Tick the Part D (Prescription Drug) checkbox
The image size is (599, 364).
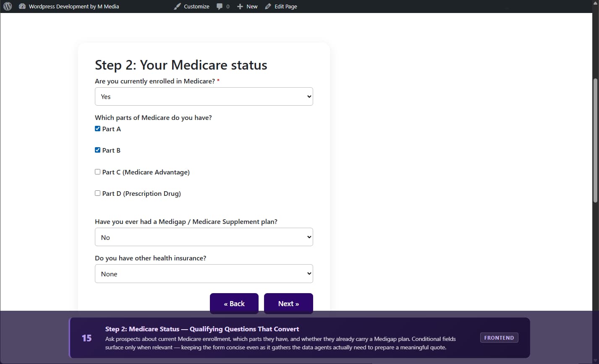click(98, 193)
